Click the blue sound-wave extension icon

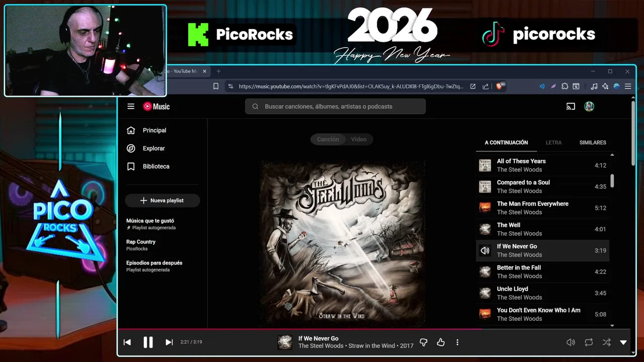pos(542,86)
